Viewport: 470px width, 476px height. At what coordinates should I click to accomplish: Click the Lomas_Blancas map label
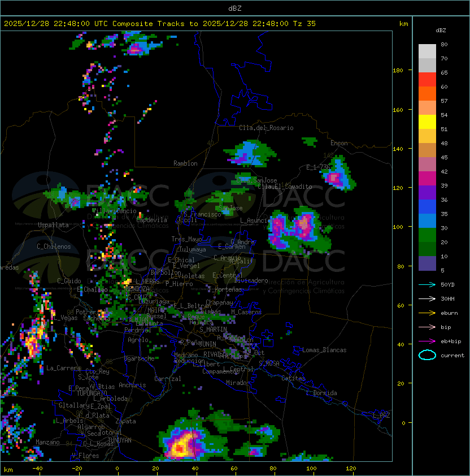pos(324,350)
